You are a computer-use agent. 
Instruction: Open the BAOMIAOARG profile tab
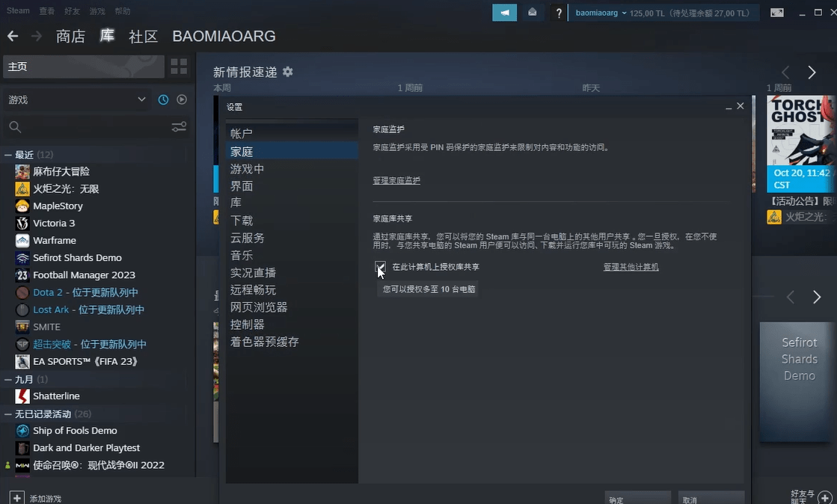[224, 37]
